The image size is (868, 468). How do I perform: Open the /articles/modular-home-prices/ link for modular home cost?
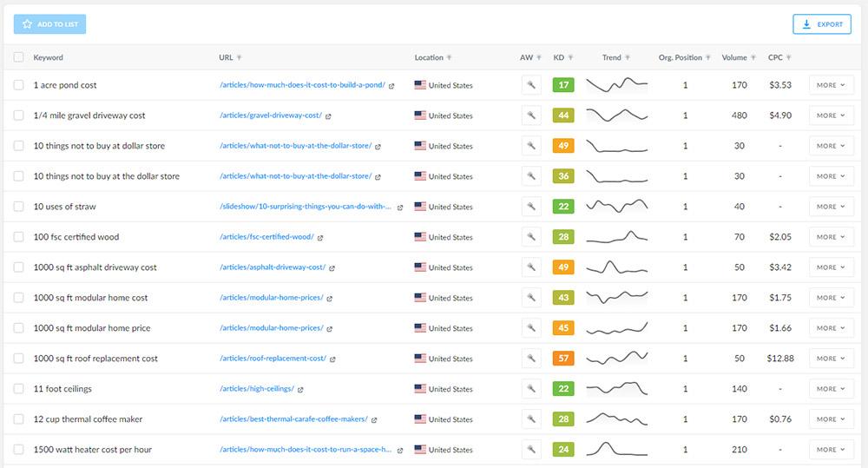271,298
